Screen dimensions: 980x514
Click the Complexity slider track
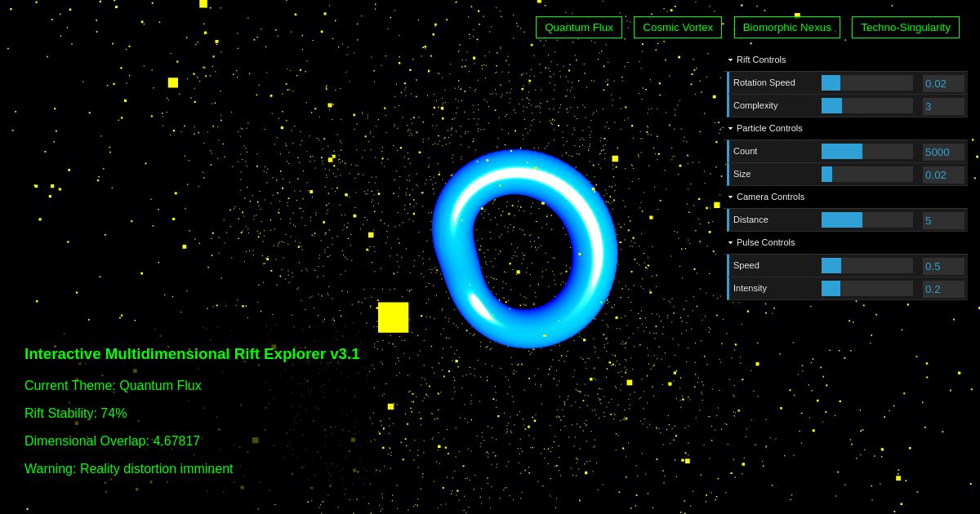click(x=866, y=105)
